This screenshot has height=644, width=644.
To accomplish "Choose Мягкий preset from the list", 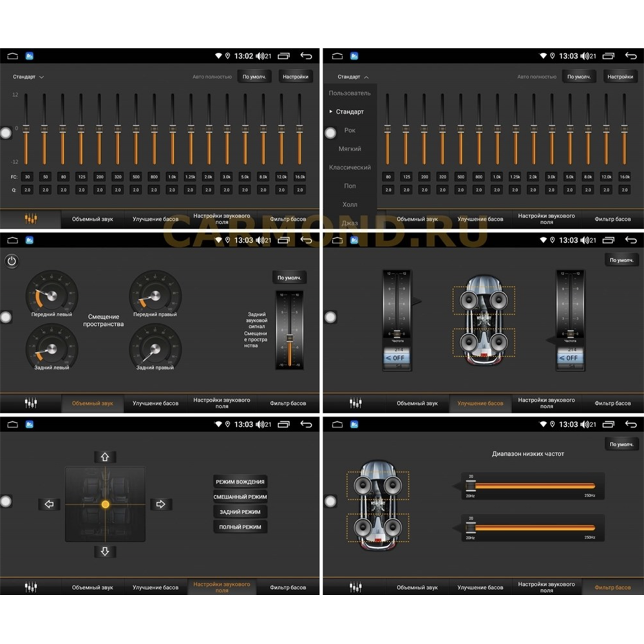I will coord(350,149).
